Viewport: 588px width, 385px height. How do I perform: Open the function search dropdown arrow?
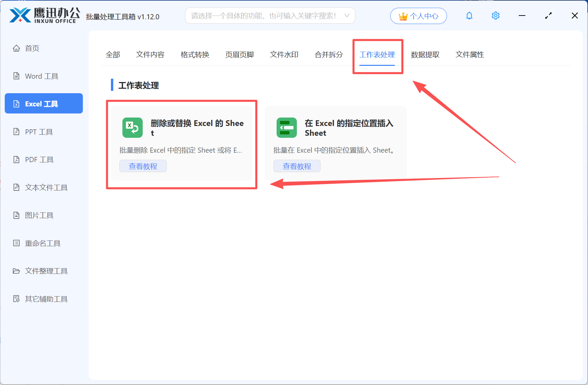[x=347, y=15]
